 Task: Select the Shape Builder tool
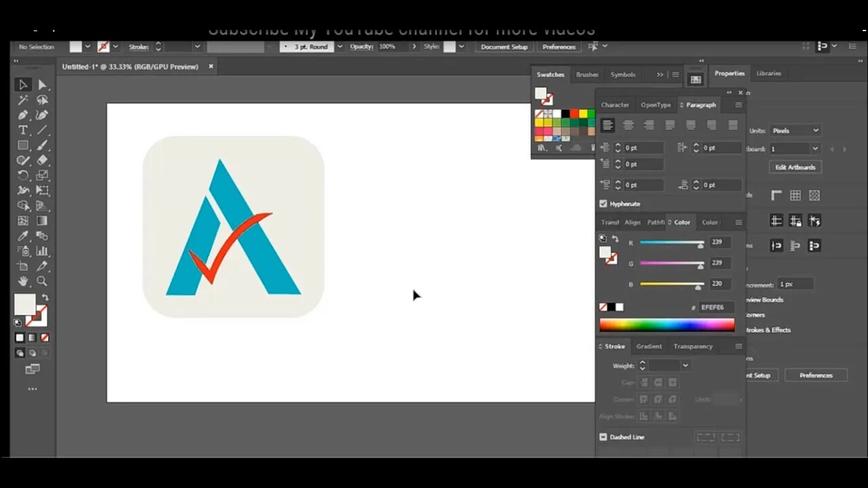(22, 205)
